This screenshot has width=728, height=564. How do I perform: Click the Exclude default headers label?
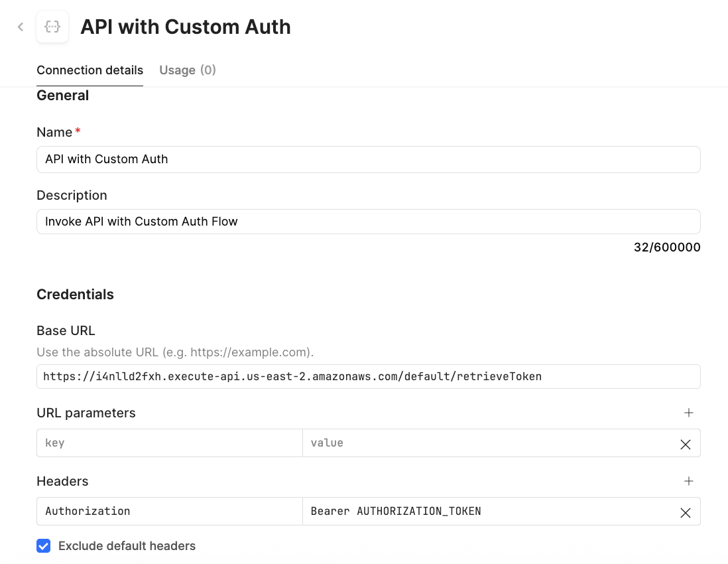point(127,545)
